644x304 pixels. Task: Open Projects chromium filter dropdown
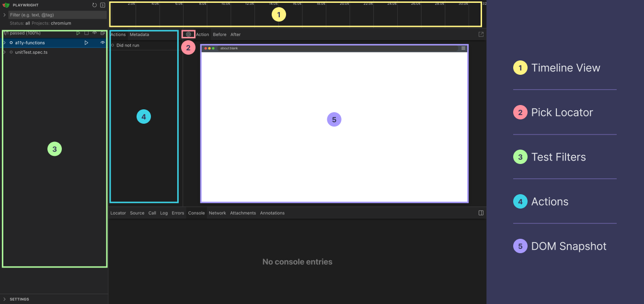pyautogui.click(x=51, y=23)
